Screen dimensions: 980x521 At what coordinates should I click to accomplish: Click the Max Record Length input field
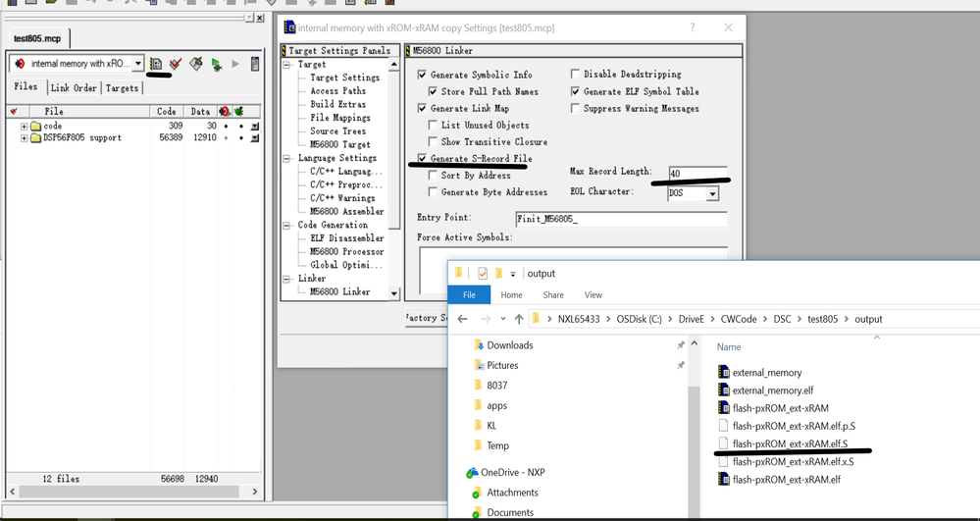coord(697,174)
